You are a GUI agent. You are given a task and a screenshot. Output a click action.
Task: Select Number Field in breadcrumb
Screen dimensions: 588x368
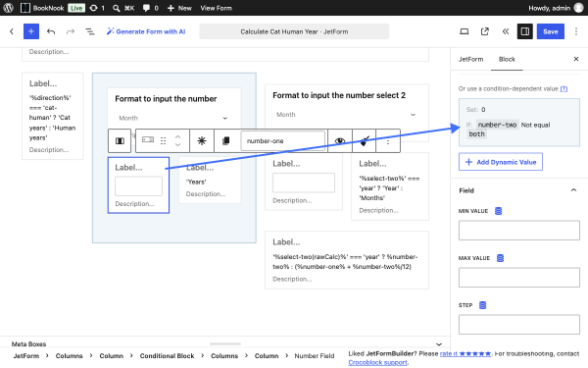coord(315,355)
